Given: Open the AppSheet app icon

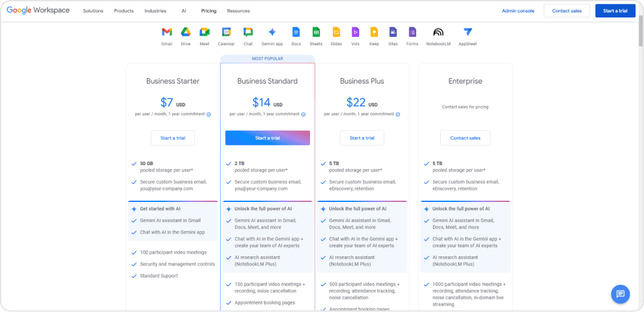Looking at the screenshot, I should point(467,32).
